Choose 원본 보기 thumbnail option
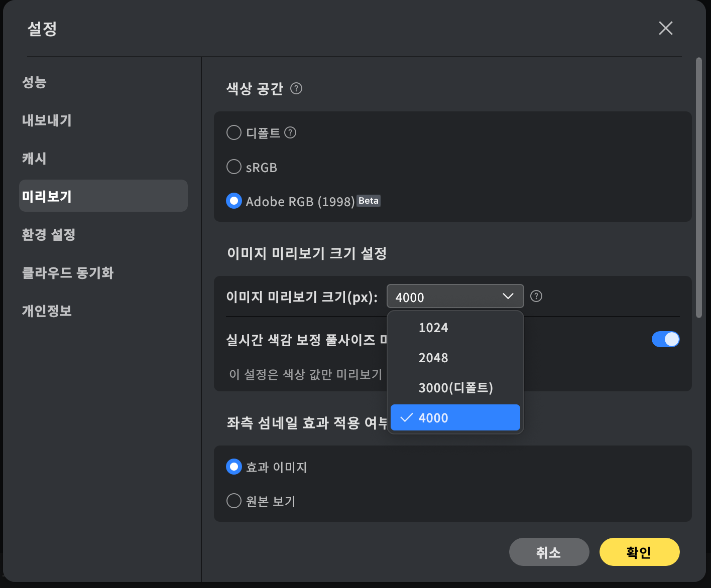This screenshot has height=588, width=711. coord(234,501)
